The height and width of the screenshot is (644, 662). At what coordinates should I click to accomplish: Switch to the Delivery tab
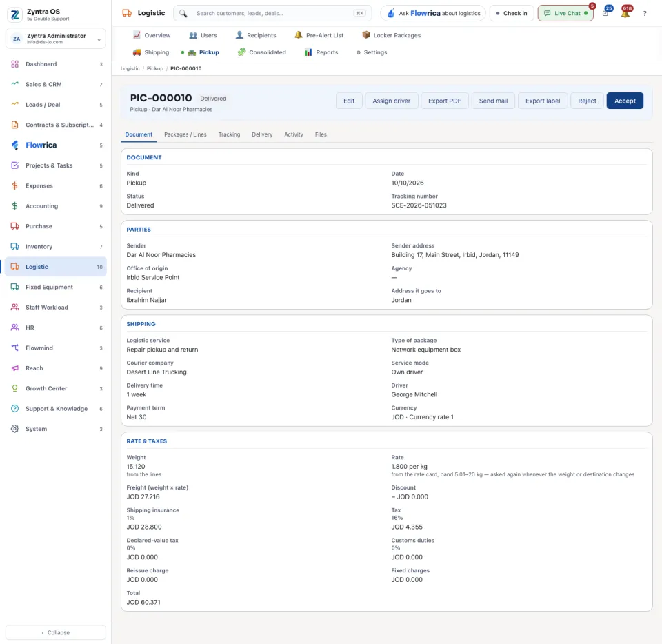click(x=262, y=134)
